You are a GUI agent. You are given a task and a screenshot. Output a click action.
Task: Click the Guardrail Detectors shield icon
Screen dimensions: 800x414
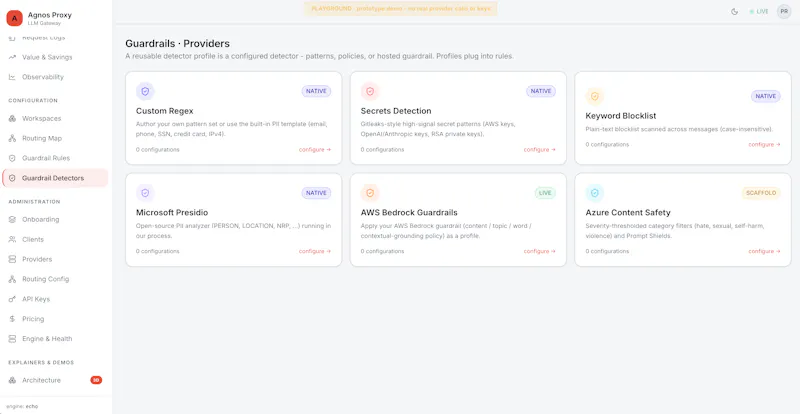pyautogui.click(x=12, y=178)
